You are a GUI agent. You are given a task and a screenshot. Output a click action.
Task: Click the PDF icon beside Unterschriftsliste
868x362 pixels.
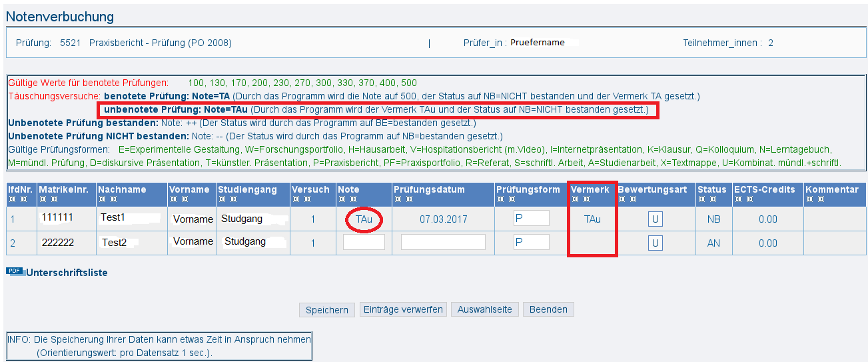pyautogui.click(x=15, y=271)
